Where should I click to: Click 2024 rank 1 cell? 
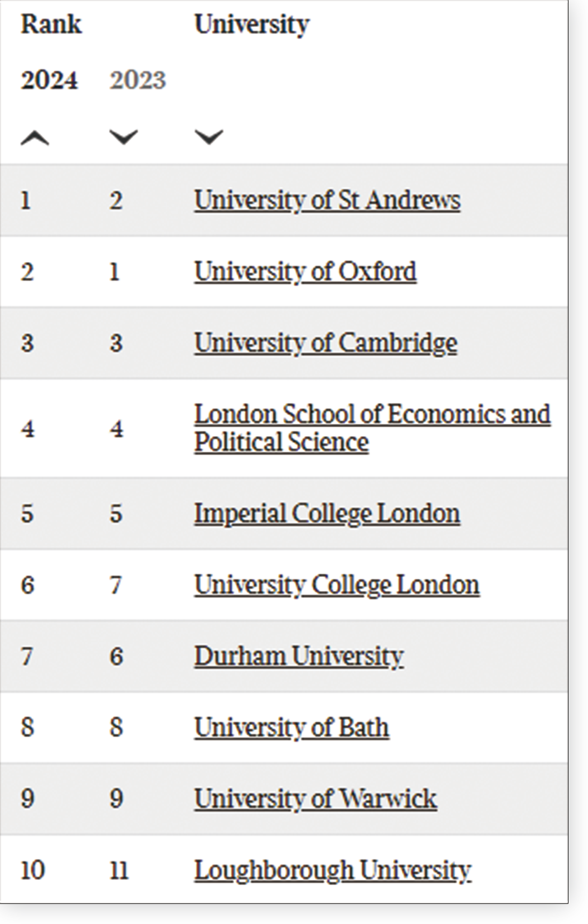click(x=26, y=201)
